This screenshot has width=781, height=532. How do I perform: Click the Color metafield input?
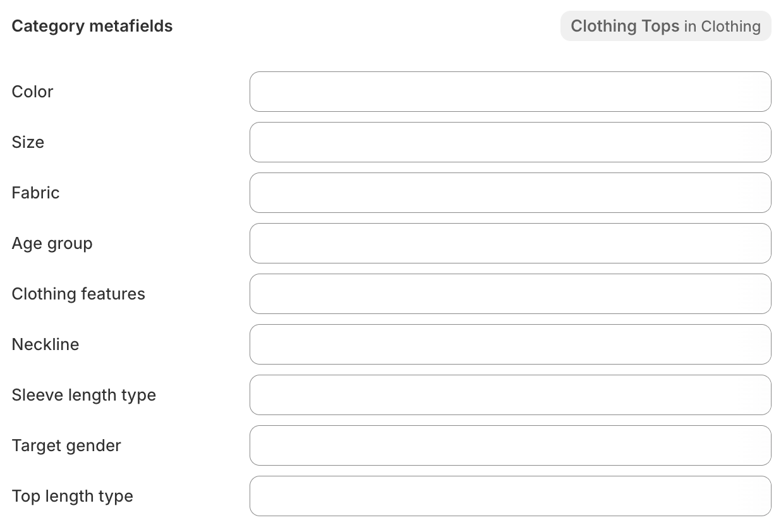point(511,92)
